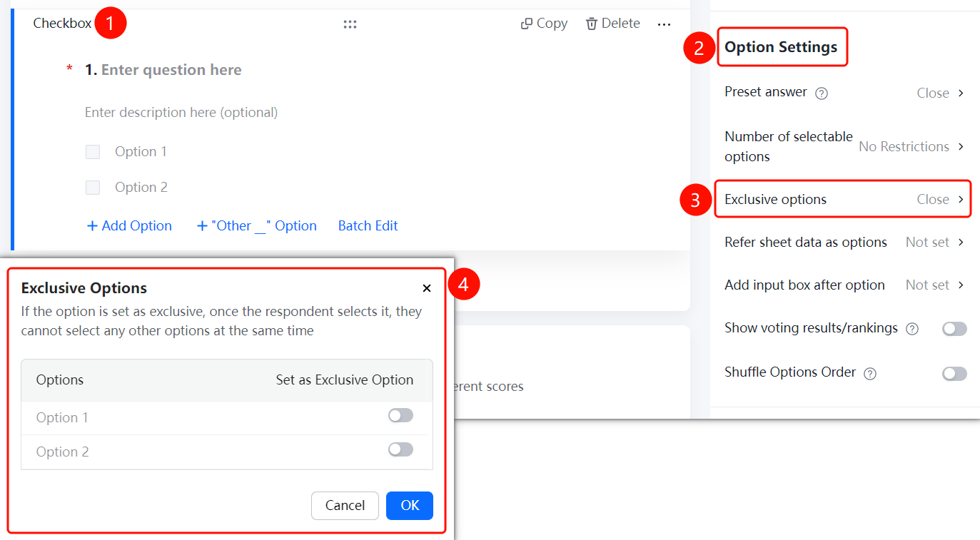Open the three-dot more options menu
The height and width of the screenshot is (540, 980).
tap(665, 24)
